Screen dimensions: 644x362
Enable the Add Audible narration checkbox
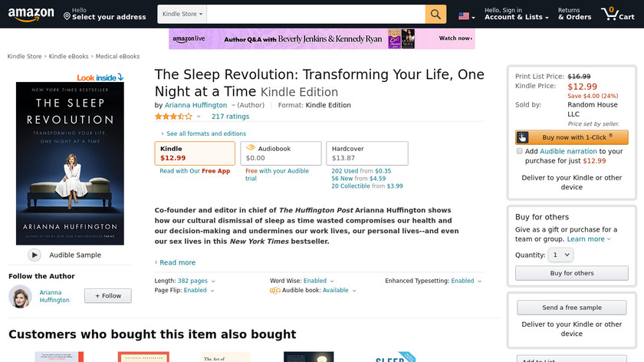pyautogui.click(x=520, y=152)
